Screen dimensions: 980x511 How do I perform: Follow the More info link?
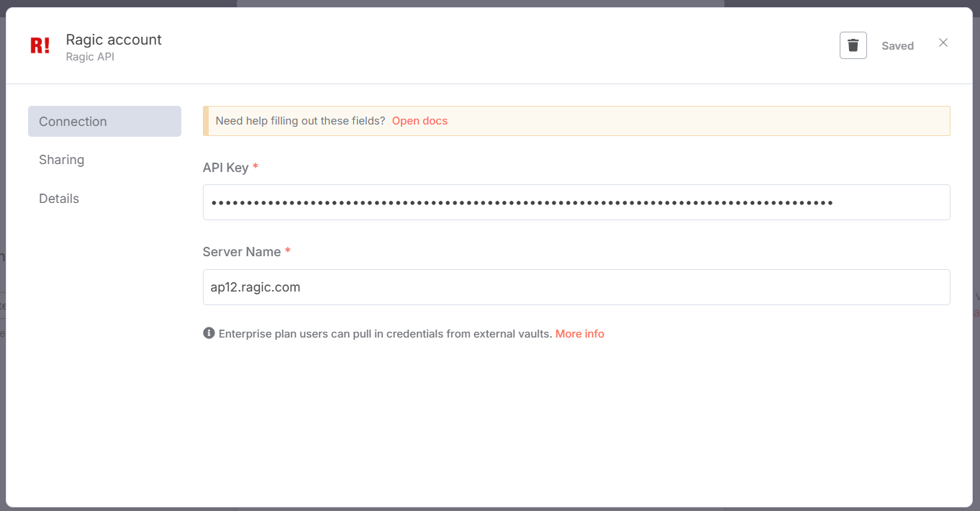point(580,334)
